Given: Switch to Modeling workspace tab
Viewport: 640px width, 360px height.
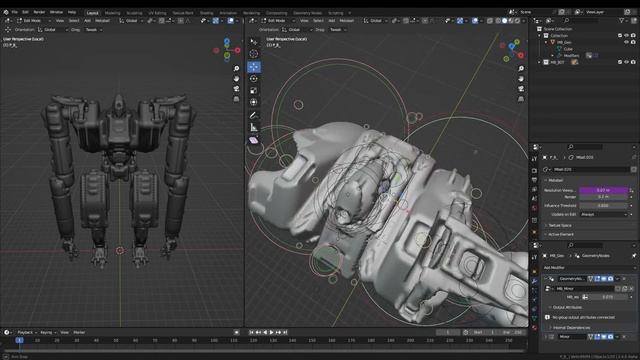Looking at the screenshot, I should [112, 13].
